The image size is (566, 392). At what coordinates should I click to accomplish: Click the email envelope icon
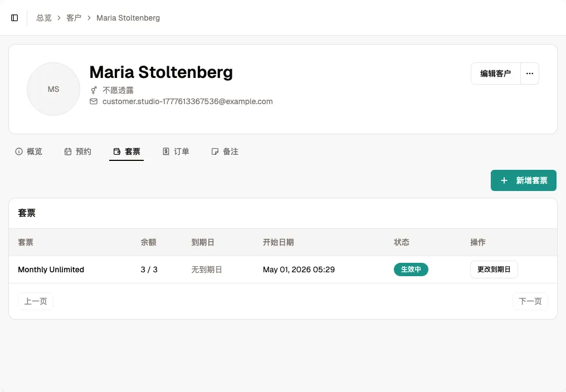tap(94, 101)
